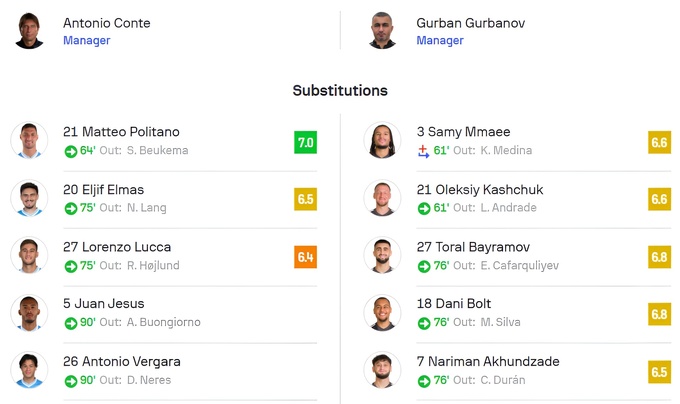Click Politano's green 7.0 rating badge
The height and width of the screenshot is (404, 680).
(x=305, y=142)
